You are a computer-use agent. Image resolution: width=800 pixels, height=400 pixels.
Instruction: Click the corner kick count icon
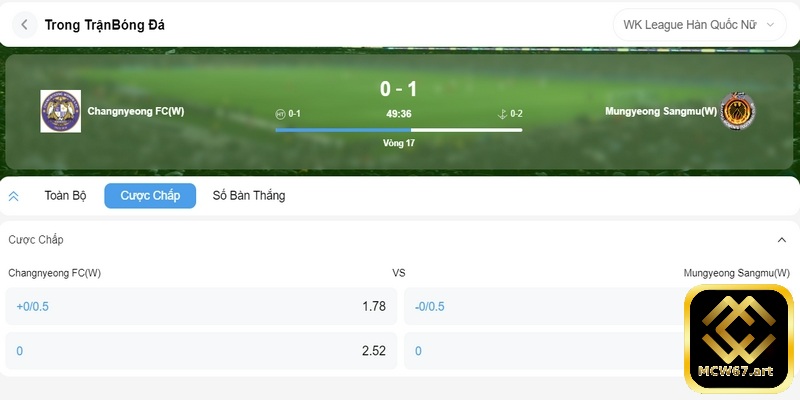click(x=503, y=114)
